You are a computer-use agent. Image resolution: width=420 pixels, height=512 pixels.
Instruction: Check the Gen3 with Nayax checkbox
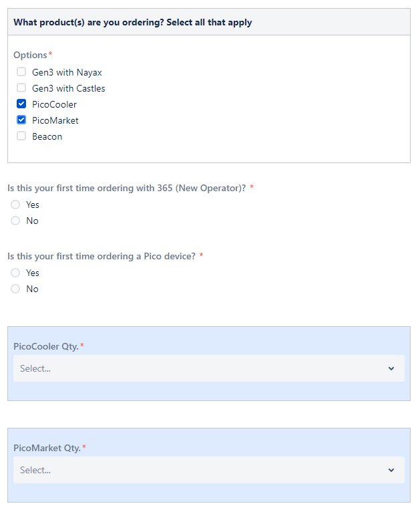21,72
